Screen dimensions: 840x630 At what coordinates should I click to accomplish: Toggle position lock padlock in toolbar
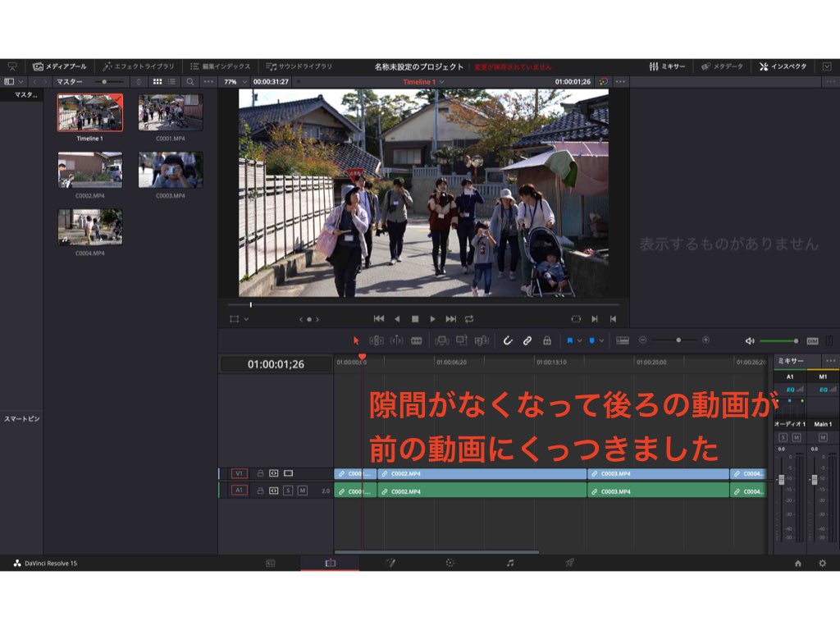(547, 340)
